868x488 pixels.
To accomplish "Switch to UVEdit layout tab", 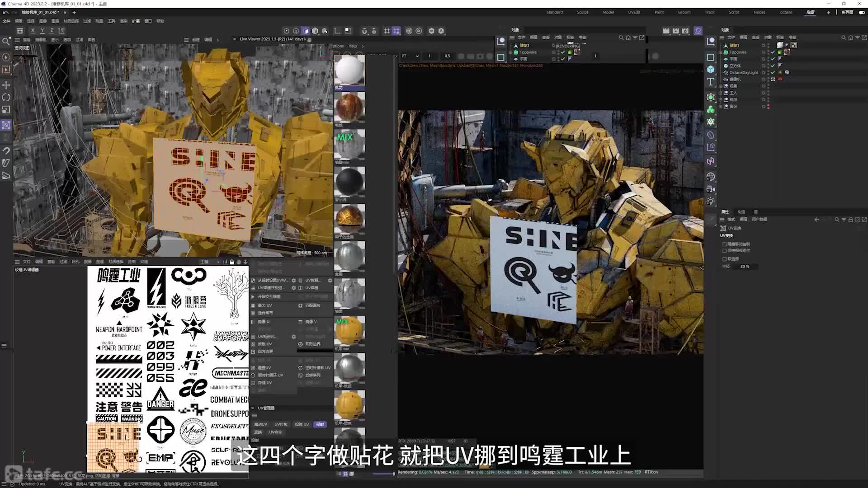I will (634, 12).
